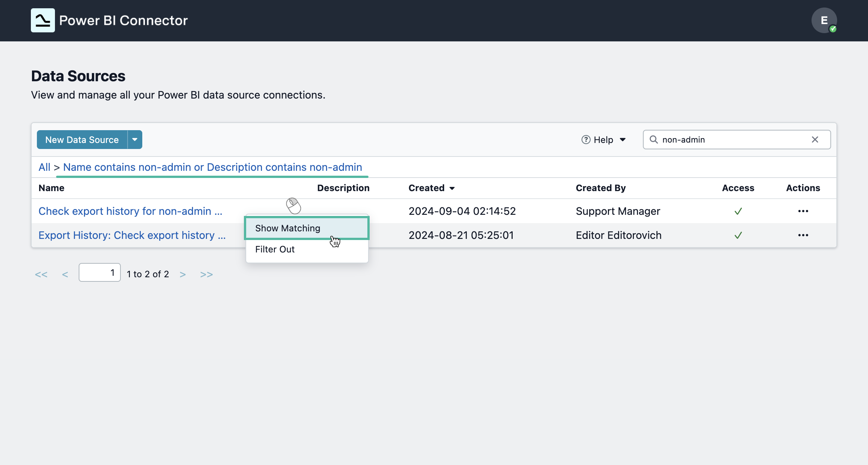Click the Support Manager cell
Viewport: 868px width, 465px height.
point(618,211)
